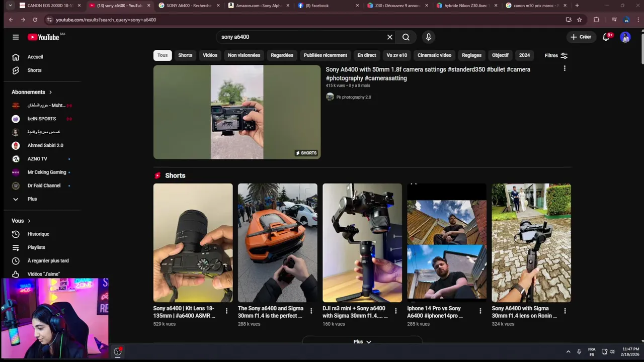This screenshot has height=362, width=644.
Task: Click the YouTube logo
Action: 44,37
